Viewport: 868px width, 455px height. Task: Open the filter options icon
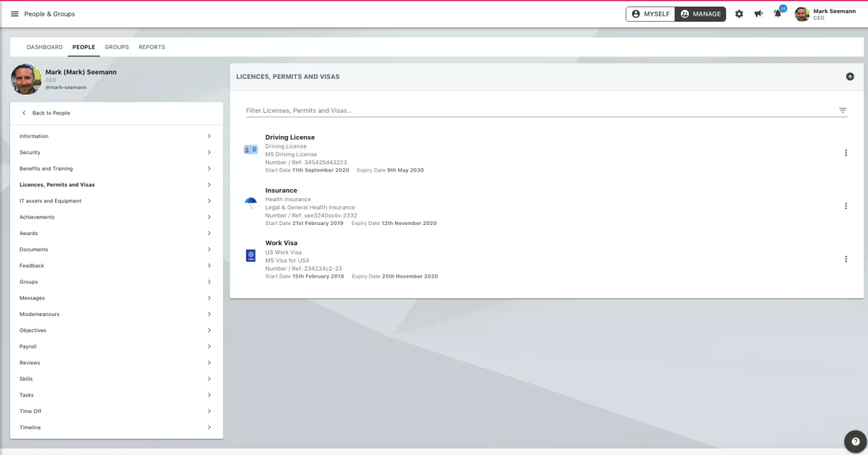843,111
